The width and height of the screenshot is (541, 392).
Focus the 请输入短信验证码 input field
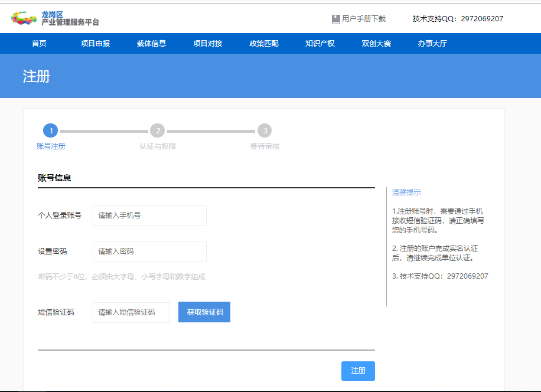pos(132,313)
